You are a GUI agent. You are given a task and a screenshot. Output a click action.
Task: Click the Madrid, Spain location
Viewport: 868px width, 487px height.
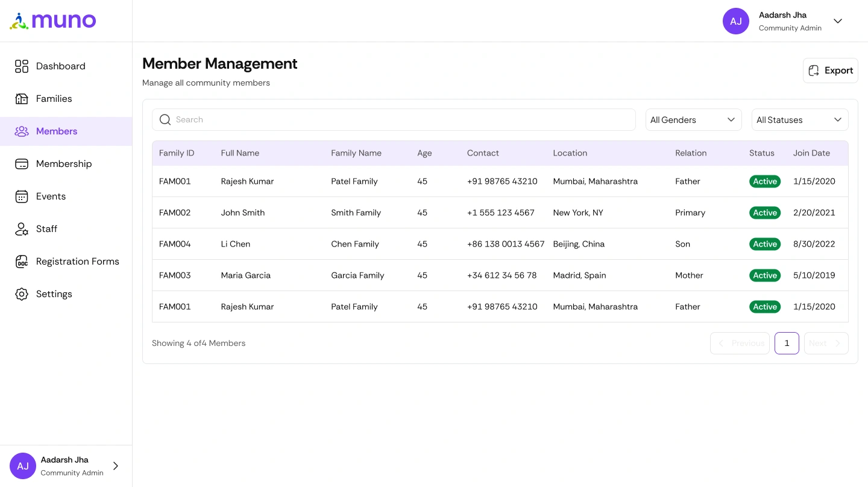(579, 275)
